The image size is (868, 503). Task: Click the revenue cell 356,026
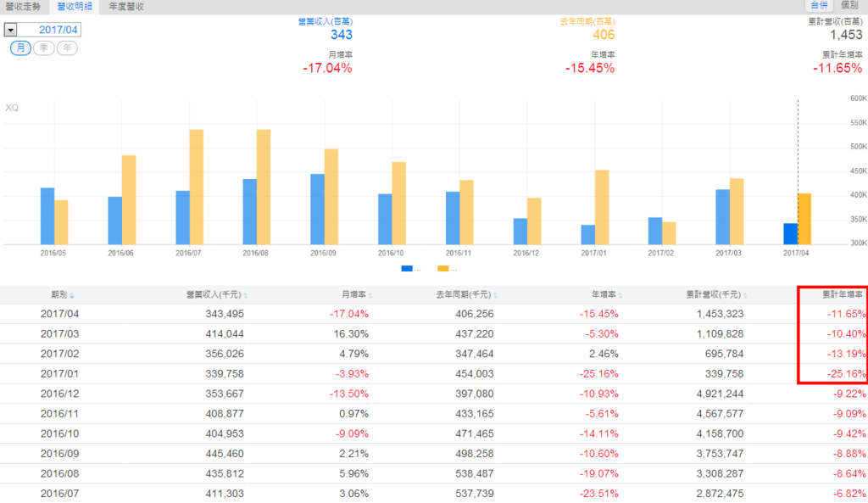coord(225,354)
